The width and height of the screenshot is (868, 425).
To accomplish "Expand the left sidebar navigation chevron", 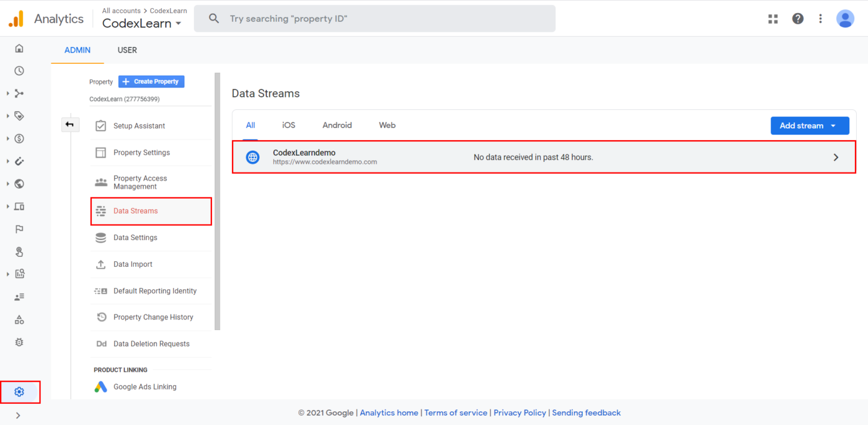I will [x=18, y=415].
